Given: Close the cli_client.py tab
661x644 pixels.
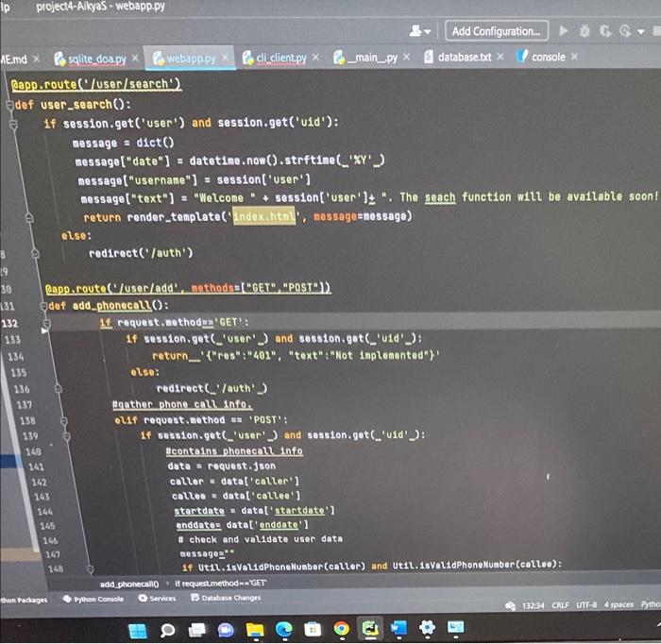Looking at the screenshot, I should pyautogui.click(x=315, y=57).
